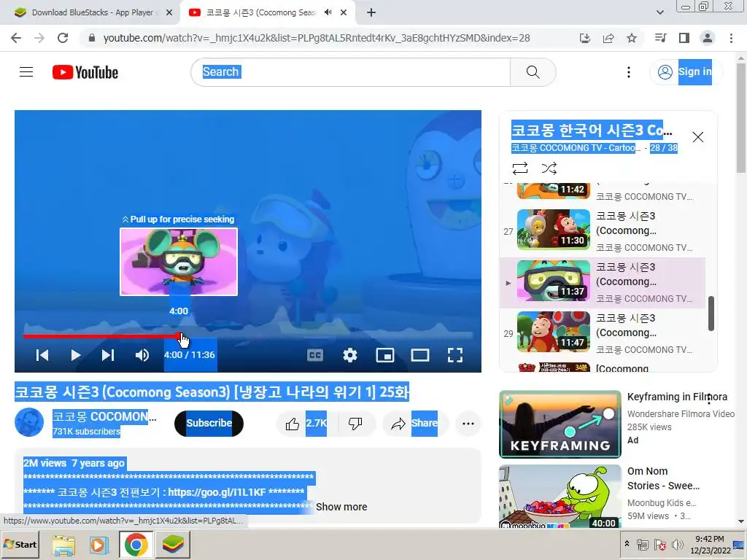Skip to previous video in player

click(x=42, y=355)
